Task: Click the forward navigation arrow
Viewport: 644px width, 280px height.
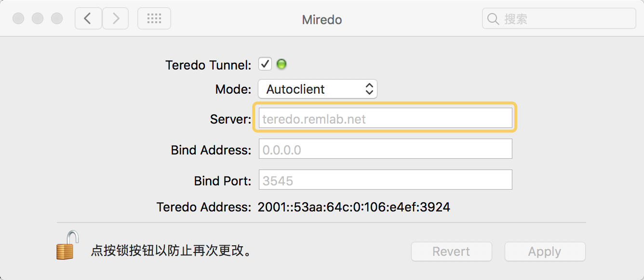Action: click(x=115, y=18)
